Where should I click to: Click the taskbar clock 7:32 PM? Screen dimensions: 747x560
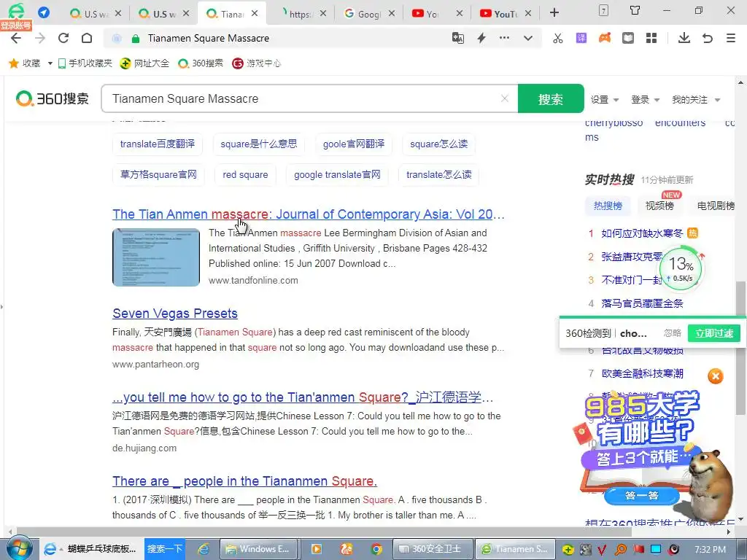click(711, 549)
